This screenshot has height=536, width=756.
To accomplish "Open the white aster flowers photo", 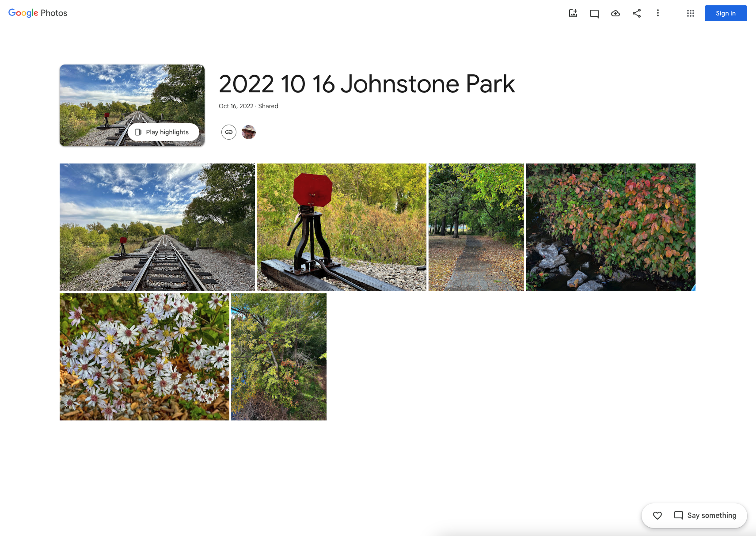I will [144, 357].
